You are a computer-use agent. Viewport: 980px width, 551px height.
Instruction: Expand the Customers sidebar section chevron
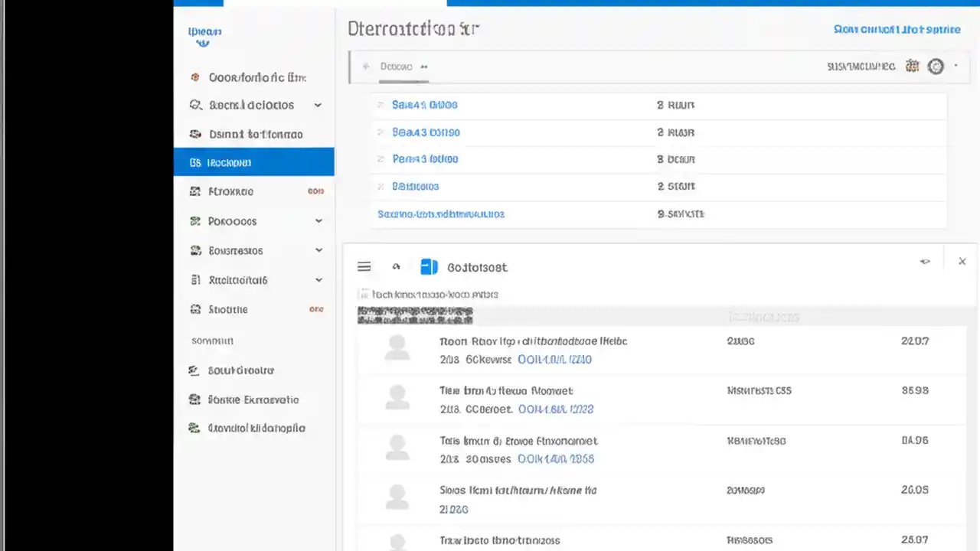coord(318,250)
